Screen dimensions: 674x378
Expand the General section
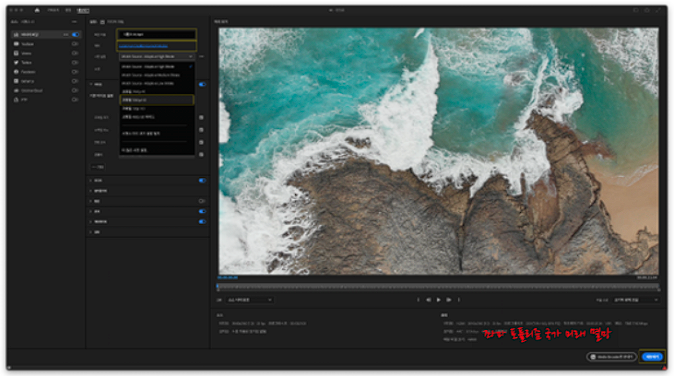91,232
